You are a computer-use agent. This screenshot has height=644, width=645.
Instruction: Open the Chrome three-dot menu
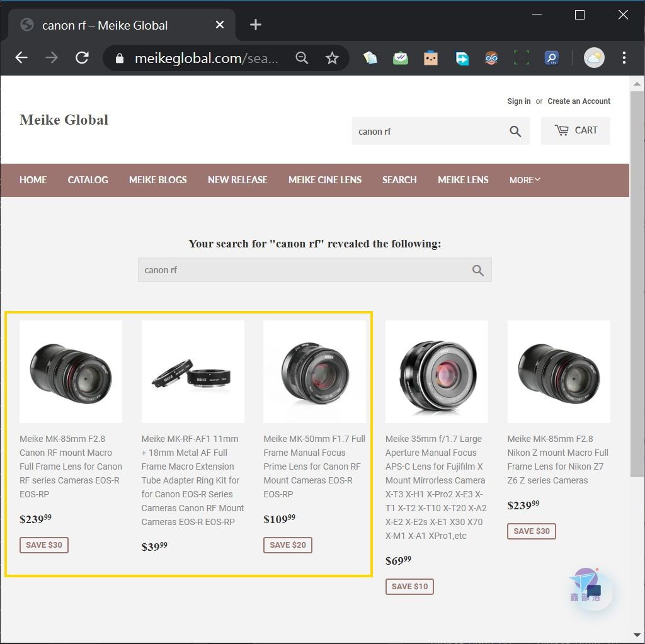(624, 57)
